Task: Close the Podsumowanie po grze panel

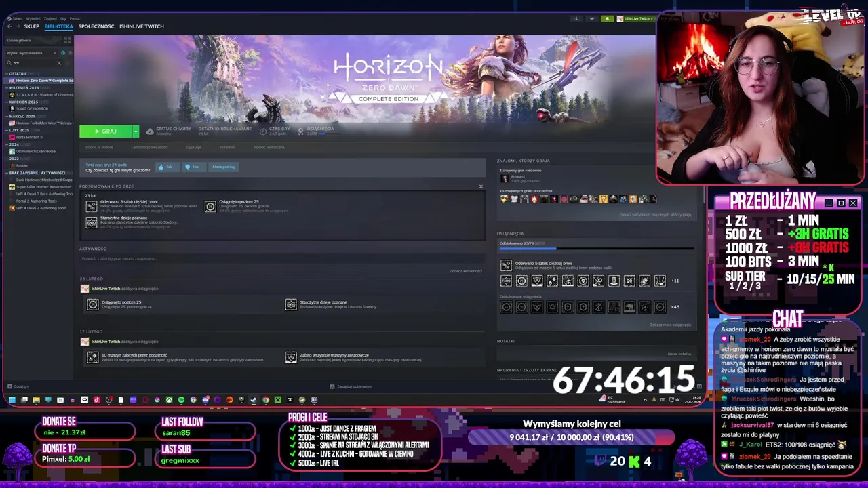Action: pyautogui.click(x=481, y=186)
